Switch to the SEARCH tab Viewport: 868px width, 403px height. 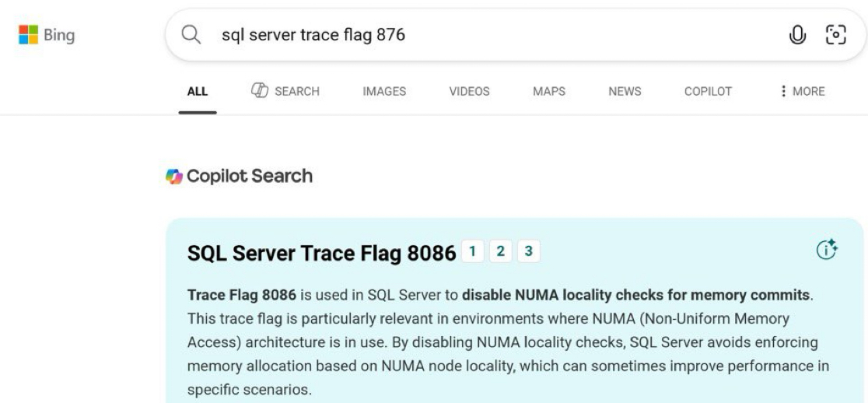pos(284,92)
